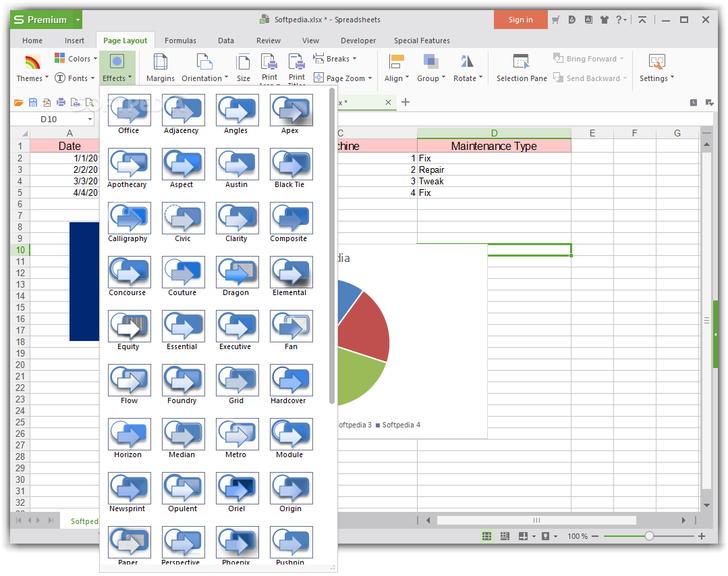The image size is (728, 576).
Task: Switch to normal grid view in status bar
Action: pyautogui.click(x=486, y=536)
